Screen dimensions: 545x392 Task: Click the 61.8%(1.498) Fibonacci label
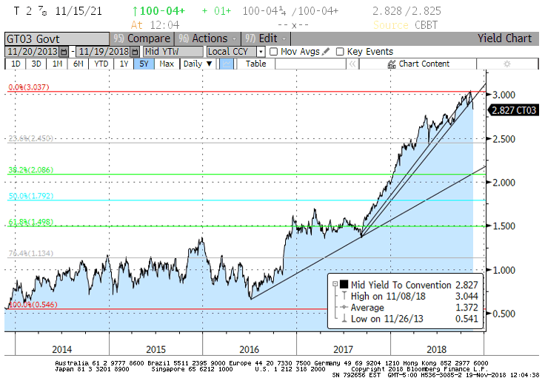(x=31, y=222)
